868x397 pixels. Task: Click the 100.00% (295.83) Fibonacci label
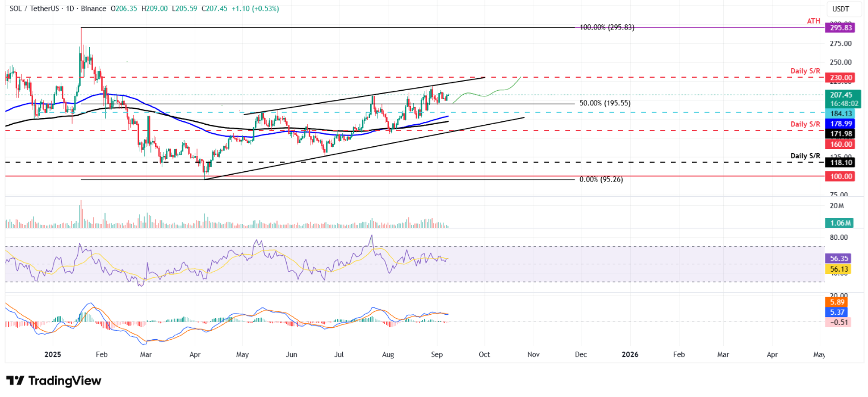(607, 27)
